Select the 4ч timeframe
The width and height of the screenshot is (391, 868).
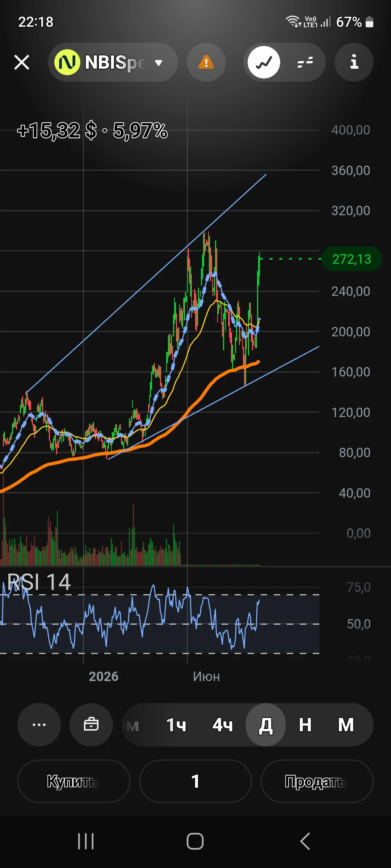pos(223,725)
